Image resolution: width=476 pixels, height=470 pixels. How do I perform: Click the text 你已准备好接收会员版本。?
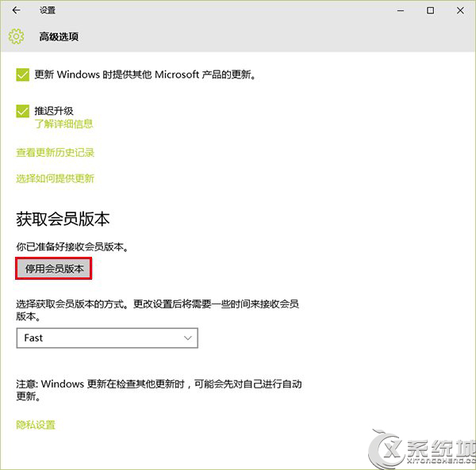[72, 246]
